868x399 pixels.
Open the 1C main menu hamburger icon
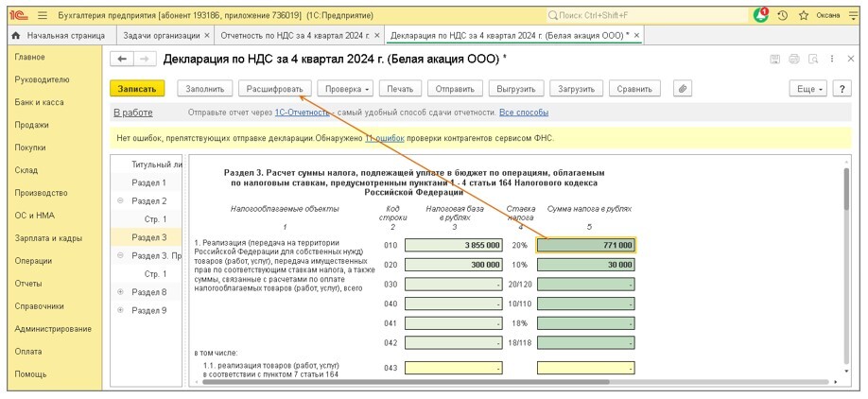coord(42,15)
